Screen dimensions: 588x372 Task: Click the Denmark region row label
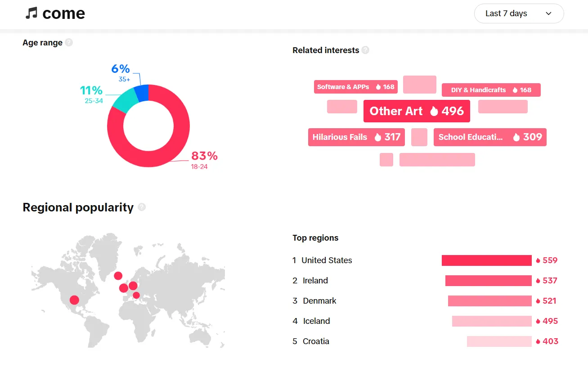[319, 301]
